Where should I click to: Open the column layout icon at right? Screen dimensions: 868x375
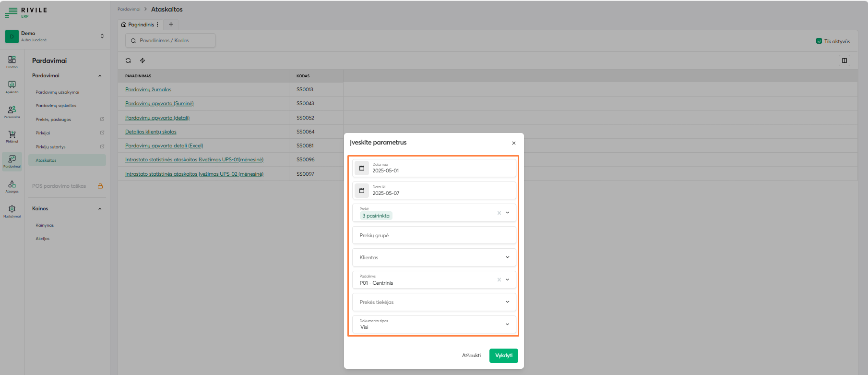844,60
